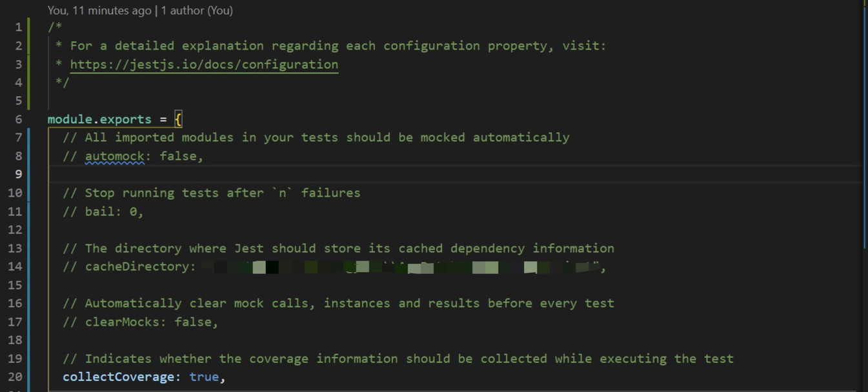The width and height of the screenshot is (868, 392).
Task: Click the comment opener on line 1
Action: pyautogui.click(x=56, y=27)
